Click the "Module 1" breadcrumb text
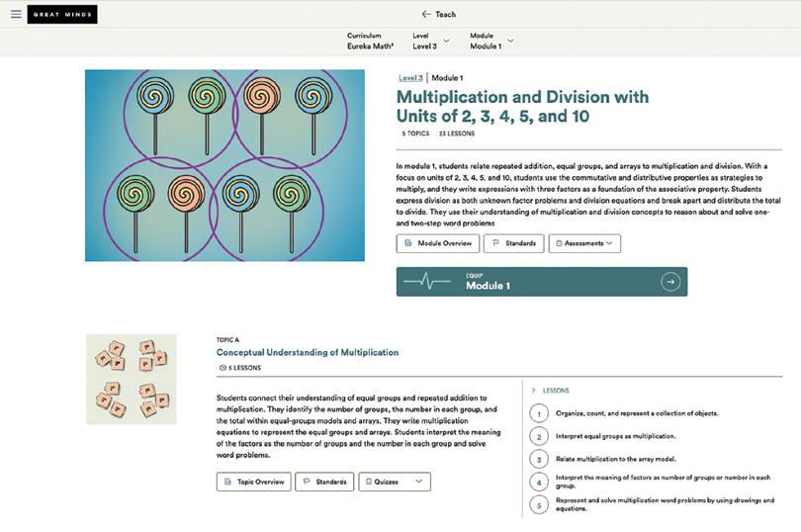The image size is (801, 532). pyautogui.click(x=447, y=78)
